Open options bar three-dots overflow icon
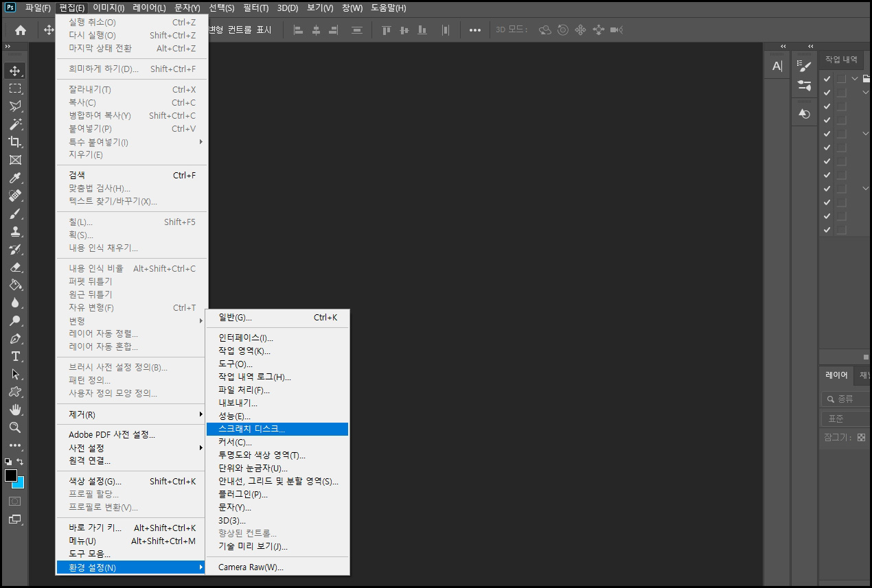This screenshot has height=588, width=872. (475, 30)
